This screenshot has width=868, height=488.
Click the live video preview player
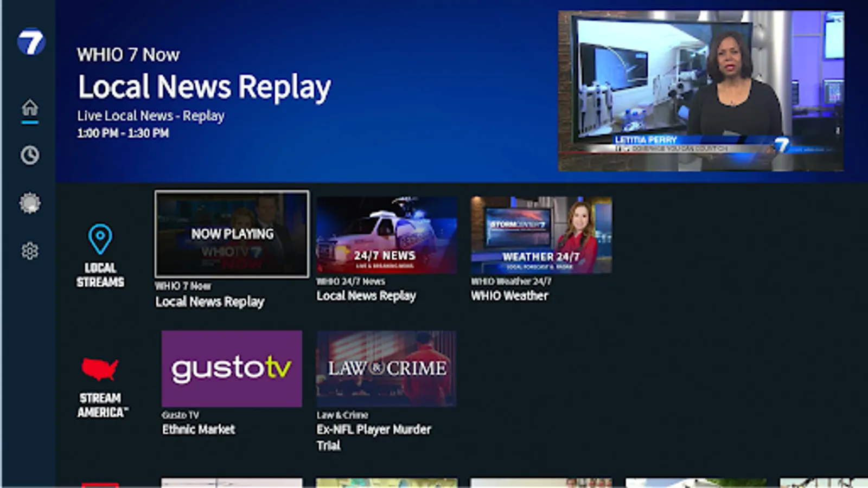(701, 91)
